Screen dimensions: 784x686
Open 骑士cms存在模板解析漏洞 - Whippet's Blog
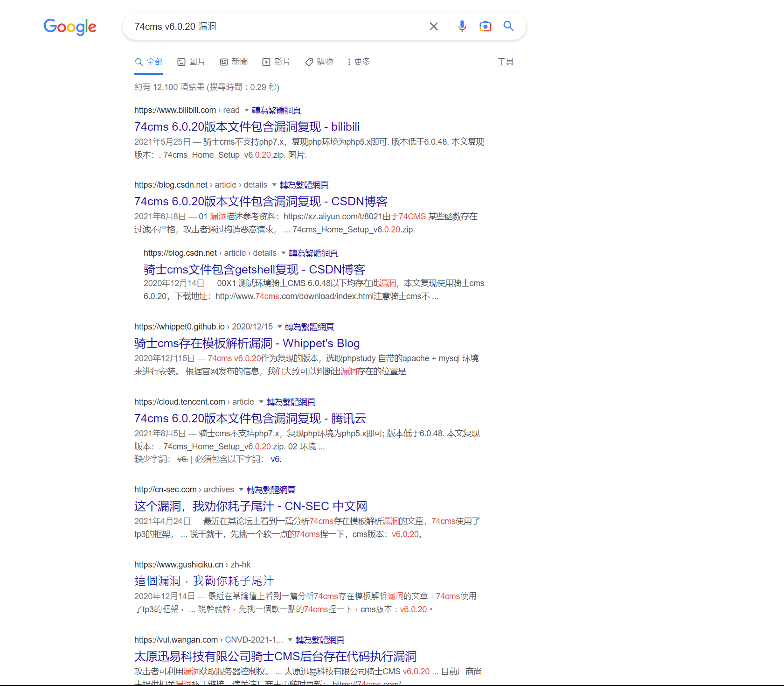coord(247,343)
